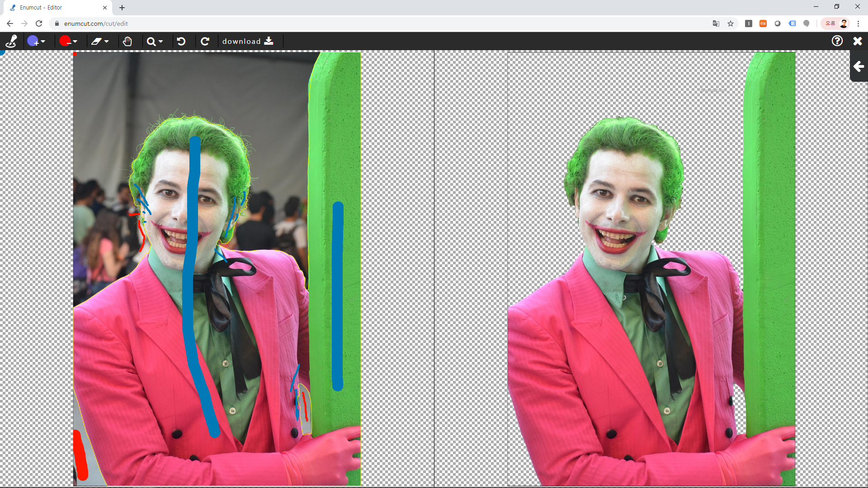
Task: Open the Chrome three-dot menu
Action: [858, 23]
